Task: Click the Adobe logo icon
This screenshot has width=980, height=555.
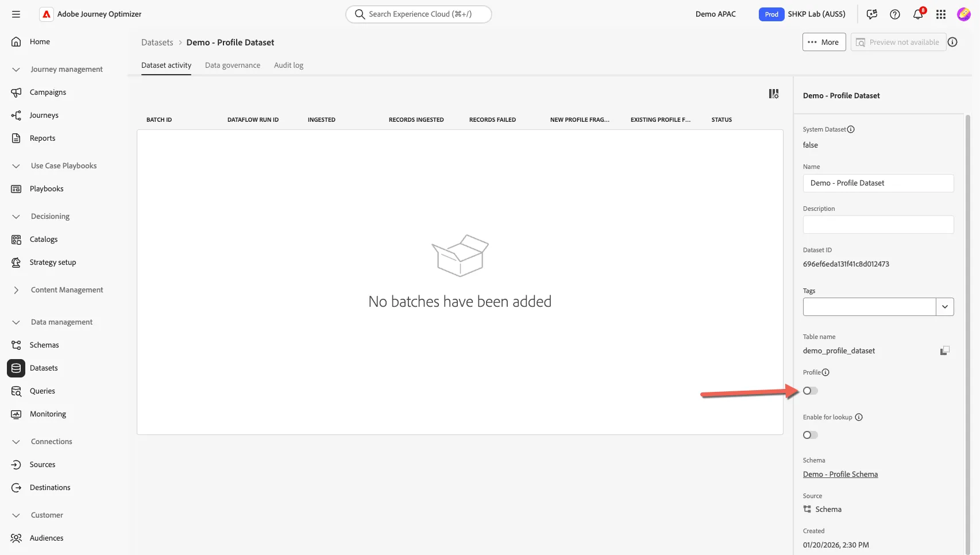Action: pos(47,14)
